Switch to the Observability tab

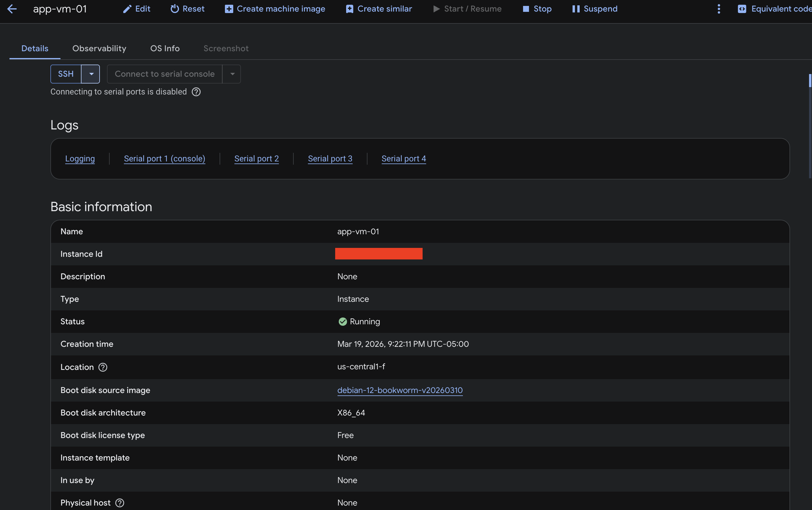point(99,48)
